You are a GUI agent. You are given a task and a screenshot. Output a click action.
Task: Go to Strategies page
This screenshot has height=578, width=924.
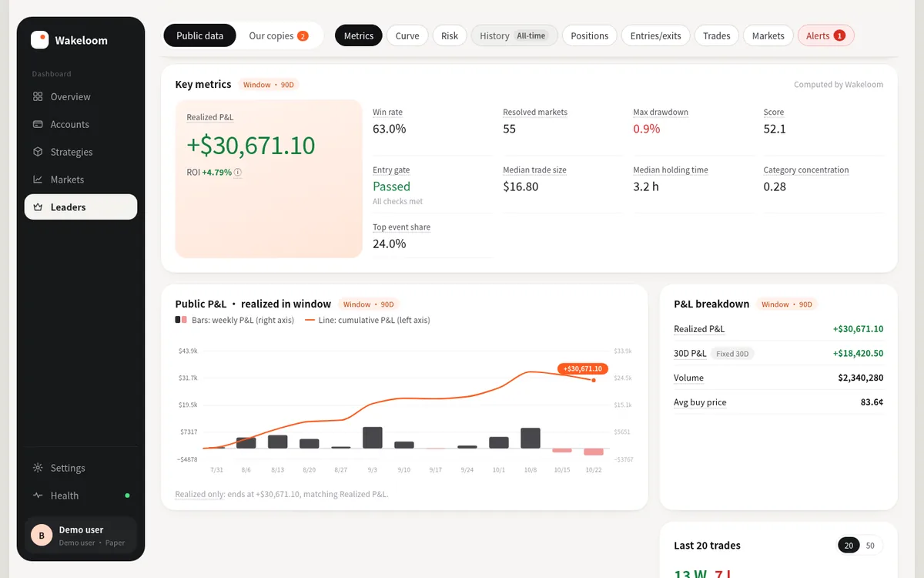click(x=81, y=153)
